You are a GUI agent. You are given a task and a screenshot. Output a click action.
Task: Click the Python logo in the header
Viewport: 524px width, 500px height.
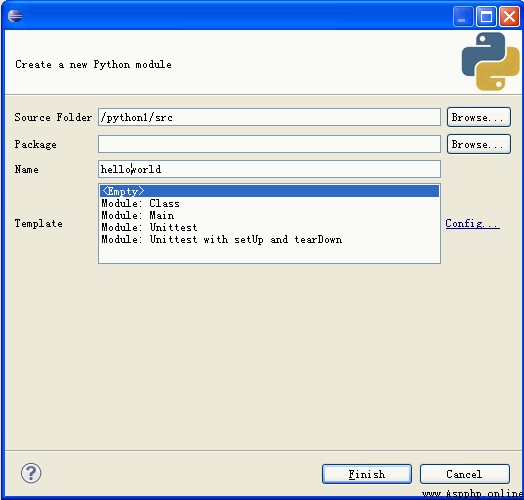pyautogui.click(x=490, y=61)
